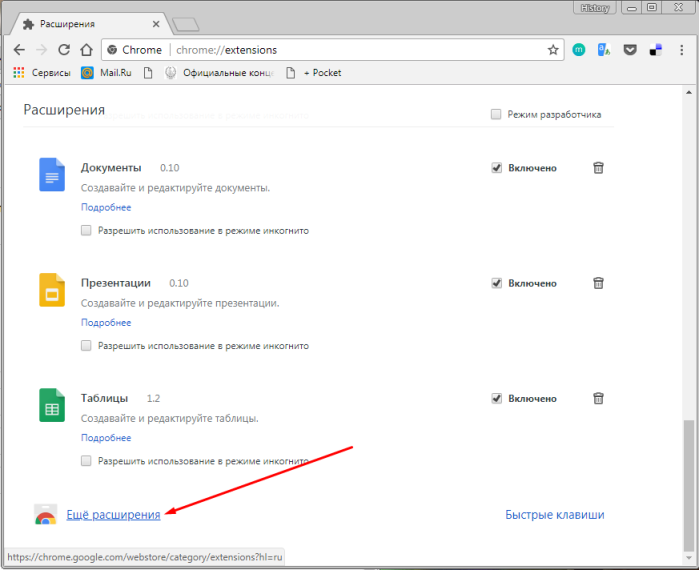
Task: Open Подробнее link under Презентации
Action: (x=106, y=322)
